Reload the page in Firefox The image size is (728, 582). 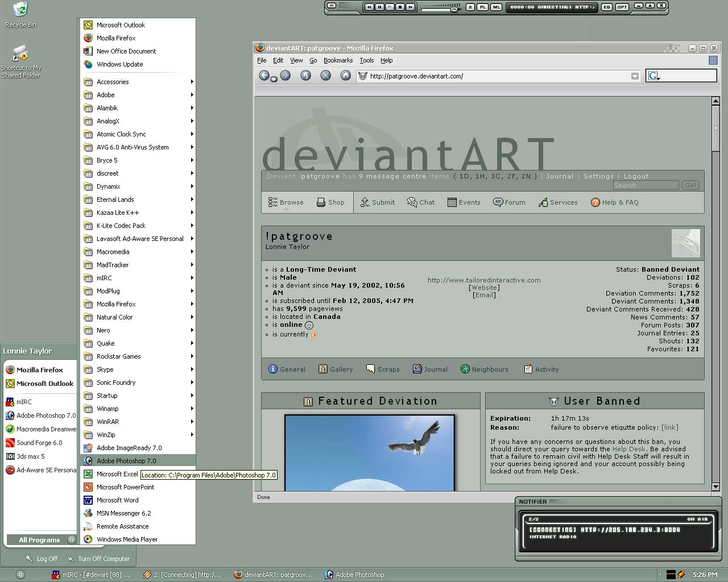[305, 75]
